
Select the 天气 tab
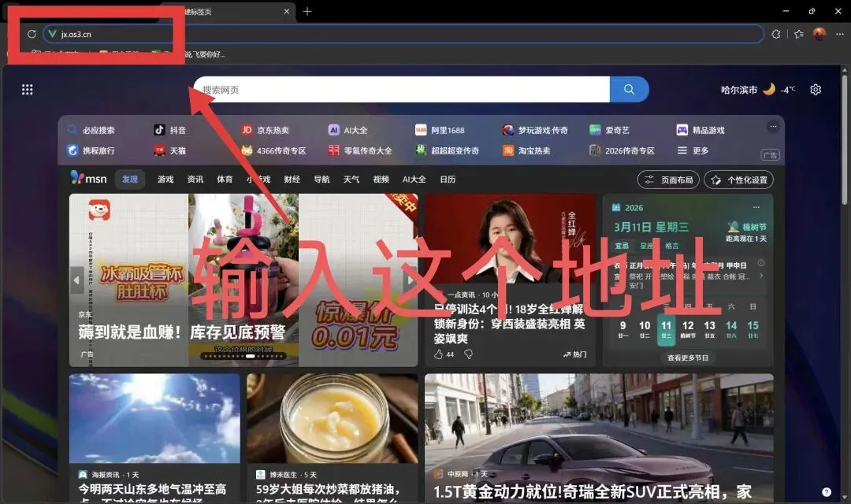click(351, 179)
